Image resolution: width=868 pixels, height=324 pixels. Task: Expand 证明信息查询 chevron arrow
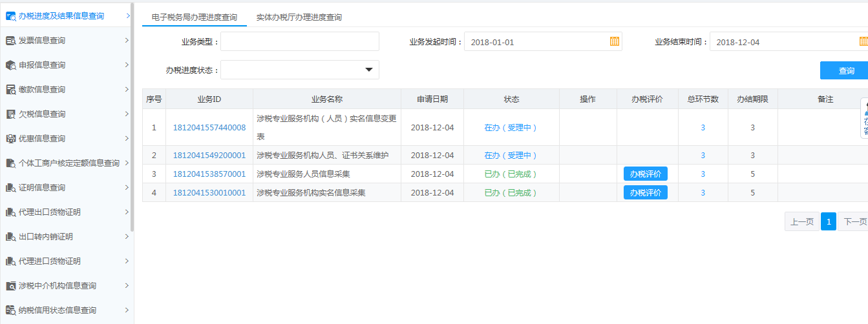pyautogui.click(x=127, y=188)
